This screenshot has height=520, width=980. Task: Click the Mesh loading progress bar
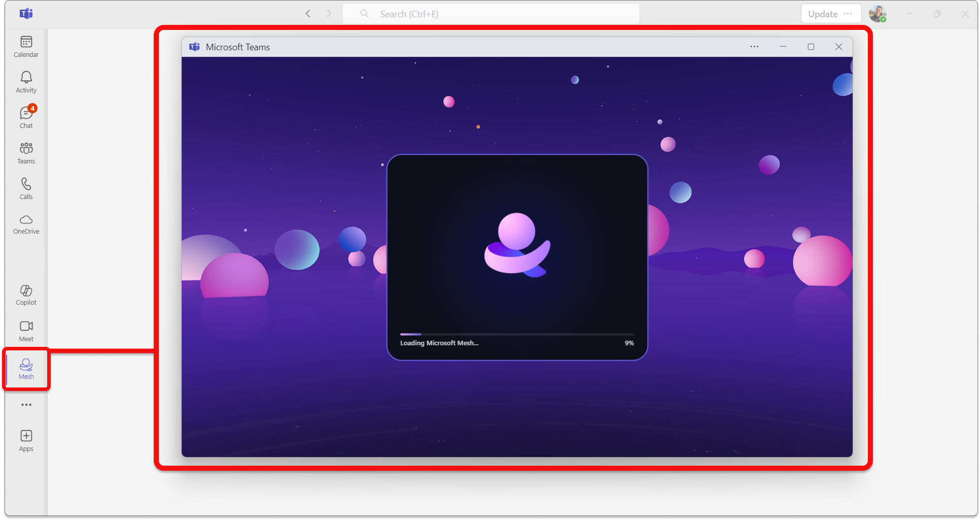(x=517, y=334)
